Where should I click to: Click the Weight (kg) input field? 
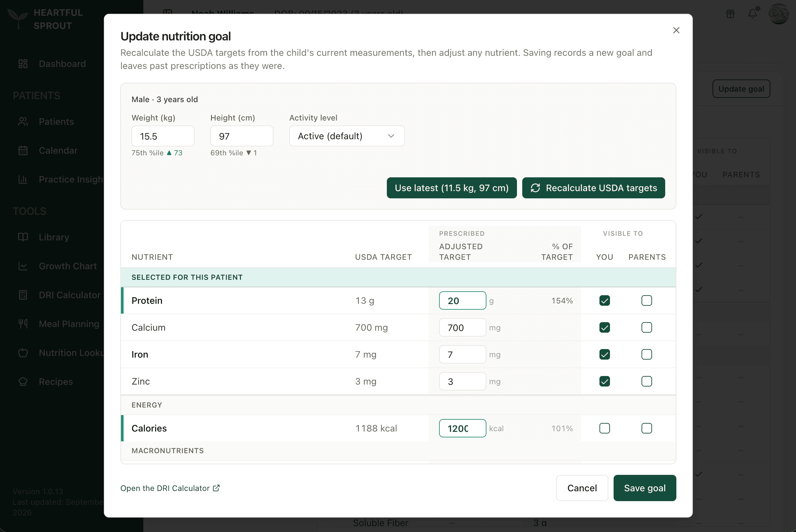click(x=163, y=136)
